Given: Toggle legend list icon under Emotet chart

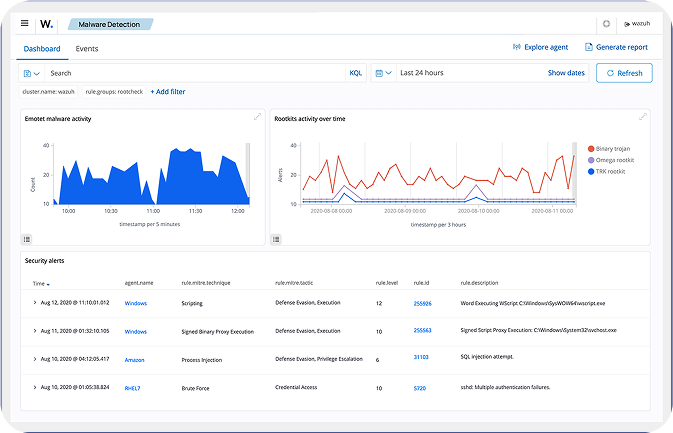Looking at the screenshot, I should 27,239.
